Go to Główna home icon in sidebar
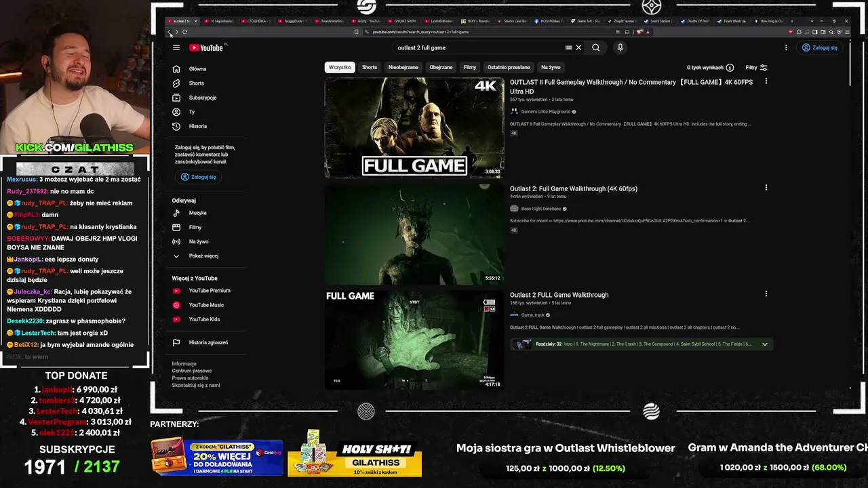This screenshot has height=488, width=868. [176, 68]
